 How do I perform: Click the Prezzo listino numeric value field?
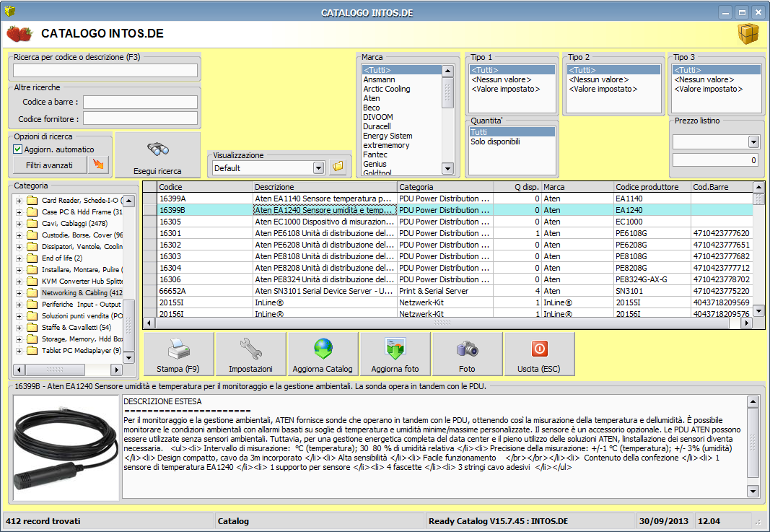[x=715, y=160]
